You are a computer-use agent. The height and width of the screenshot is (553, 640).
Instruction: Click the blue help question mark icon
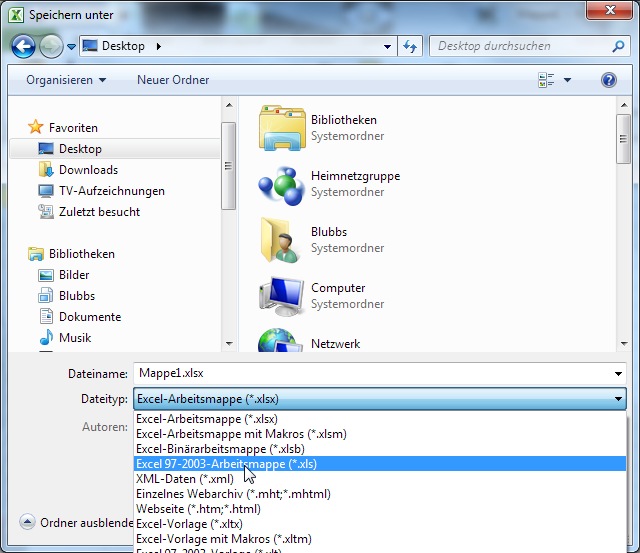click(609, 80)
